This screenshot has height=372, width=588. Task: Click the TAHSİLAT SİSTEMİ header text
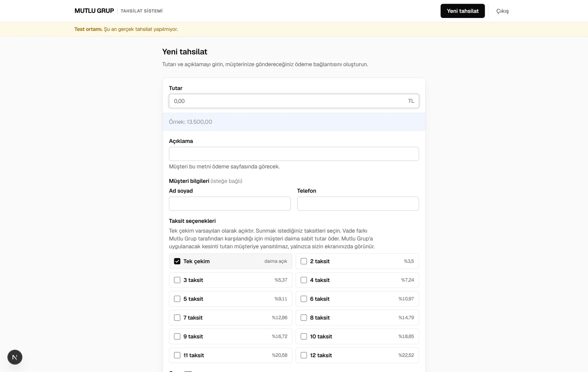tap(141, 11)
